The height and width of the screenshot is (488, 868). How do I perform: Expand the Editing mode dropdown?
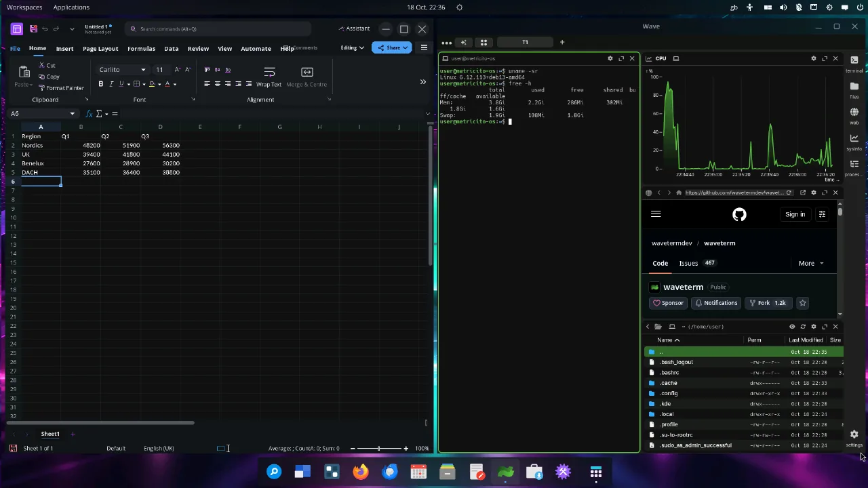[x=352, y=48]
